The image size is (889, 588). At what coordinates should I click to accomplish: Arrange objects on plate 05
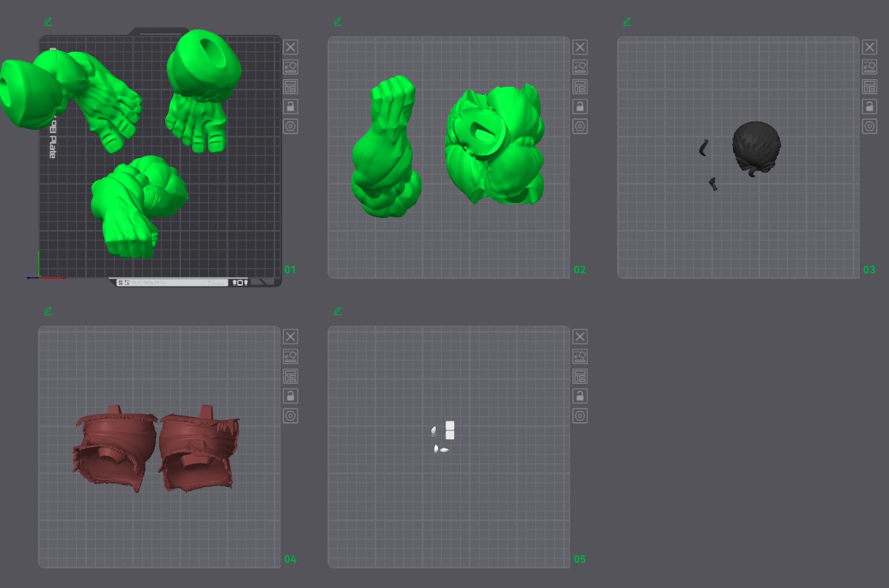tap(580, 376)
